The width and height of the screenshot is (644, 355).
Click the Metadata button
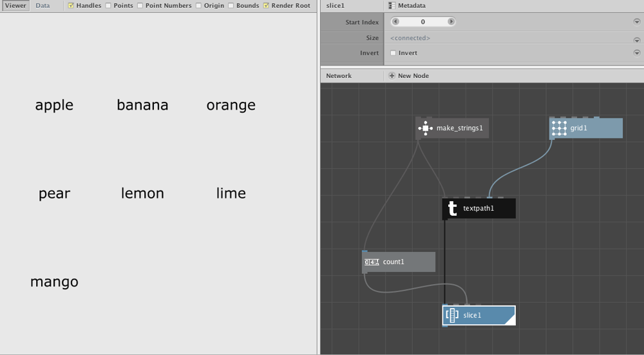point(407,6)
